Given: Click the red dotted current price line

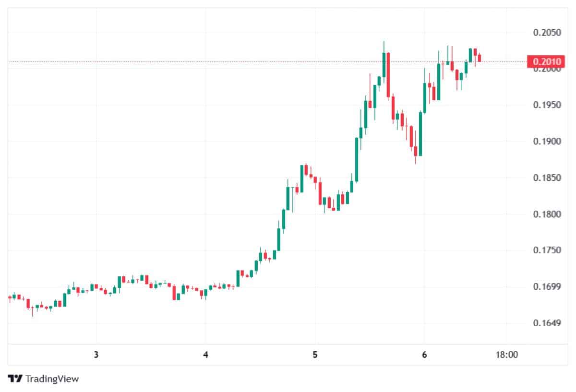Looking at the screenshot, I should (240, 61).
